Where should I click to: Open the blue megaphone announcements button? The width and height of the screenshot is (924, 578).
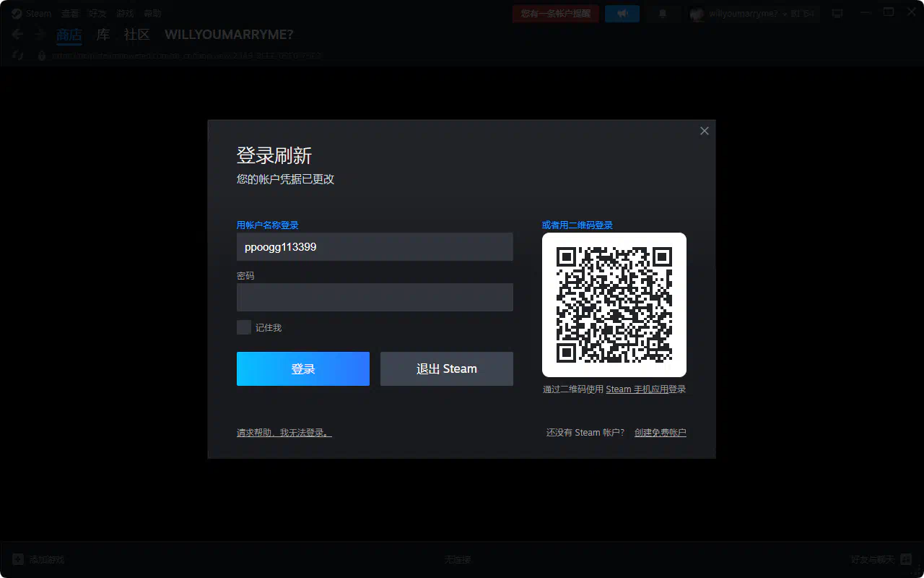(622, 13)
